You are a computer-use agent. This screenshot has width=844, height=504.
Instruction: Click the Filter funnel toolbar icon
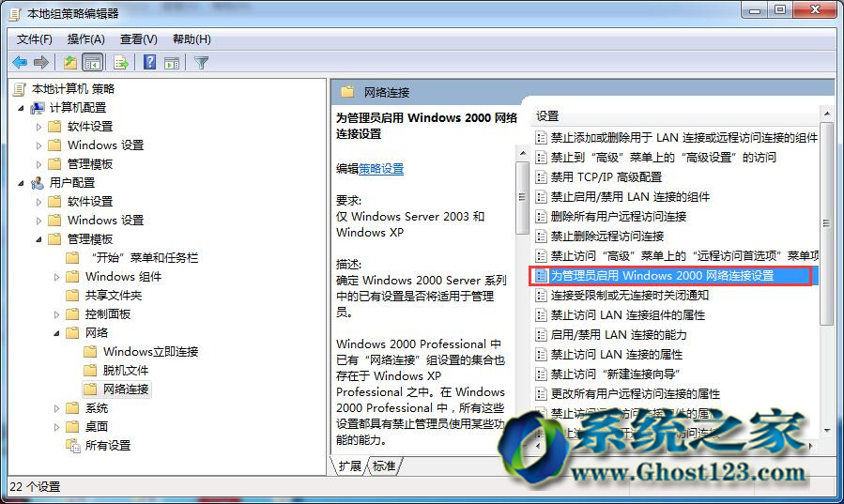pyautogui.click(x=201, y=63)
